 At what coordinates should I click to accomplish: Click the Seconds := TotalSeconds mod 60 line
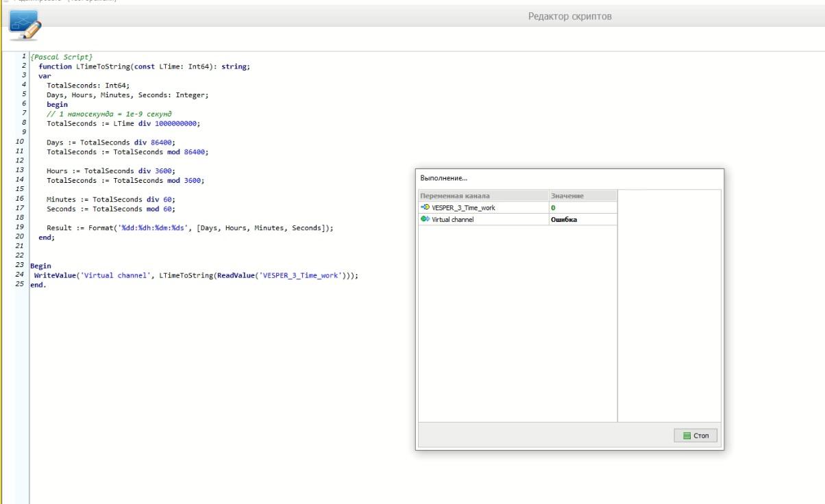[111, 209]
